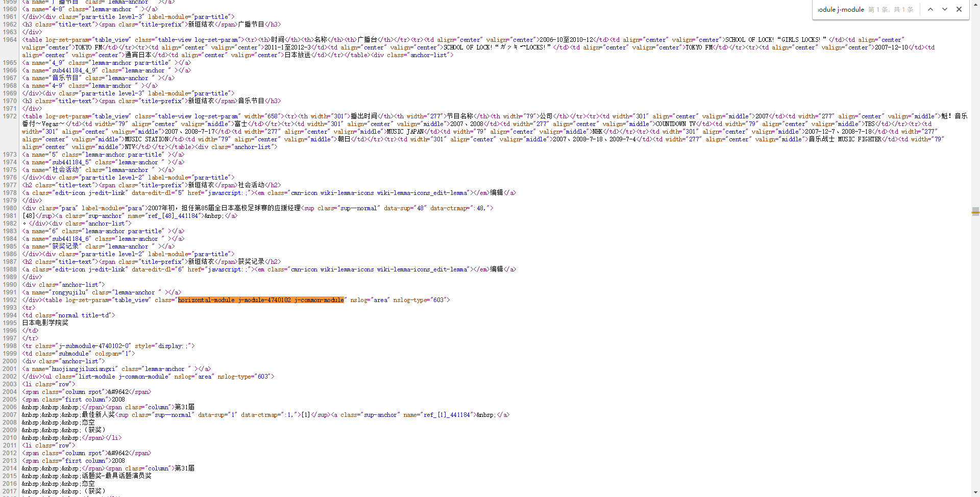Click the attribute value 'rongyujilu' on line 1991
The image size is (980, 497).
click(69, 292)
